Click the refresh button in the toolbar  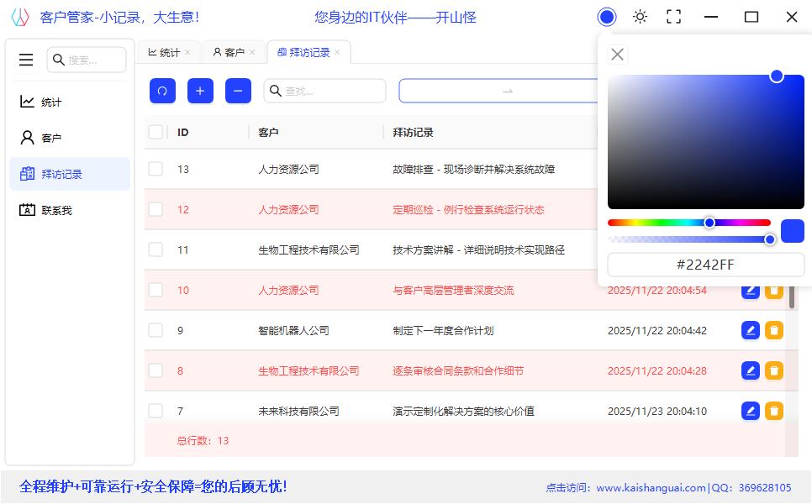(162, 91)
